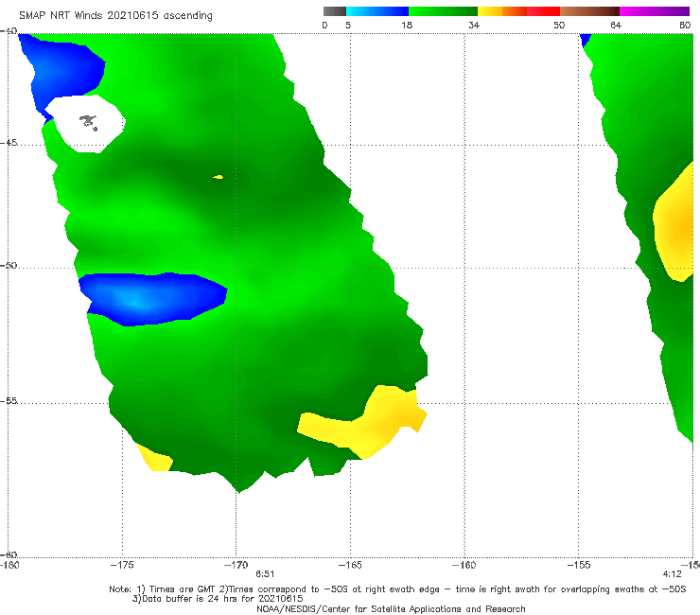The height and width of the screenshot is (615, 700).
Task: Click the gray island shape in white gap
Action: [x=88, y=122]
